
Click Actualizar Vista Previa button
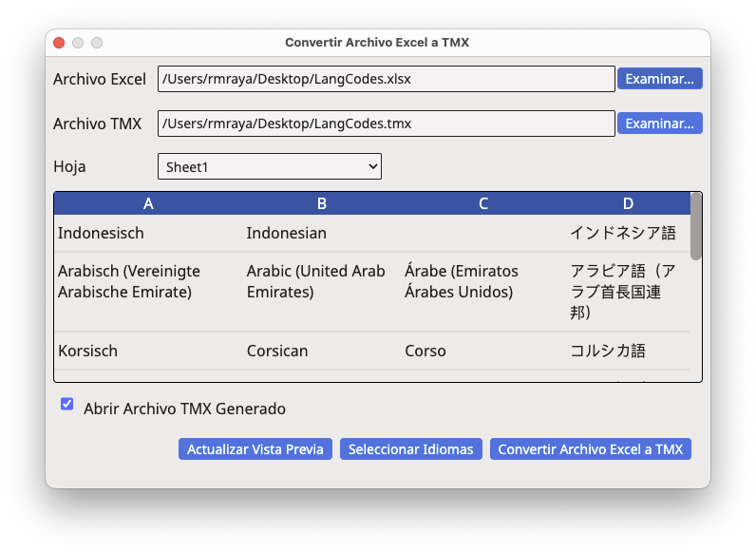click(x=255, y=449)
